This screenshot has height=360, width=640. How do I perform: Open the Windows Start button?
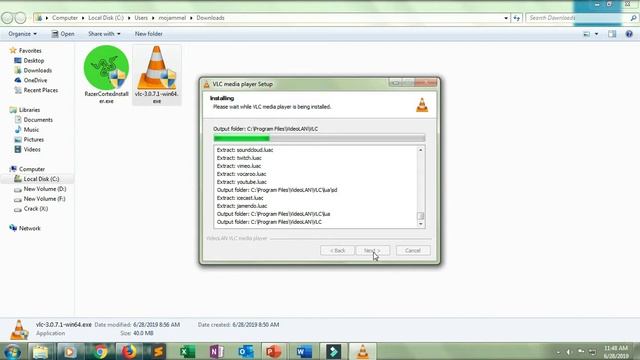12,351
